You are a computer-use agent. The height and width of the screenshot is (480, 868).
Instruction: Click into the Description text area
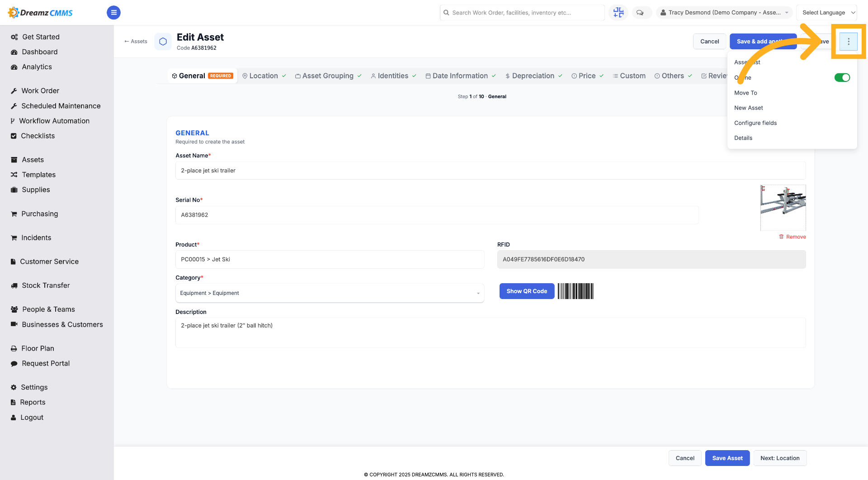491,333
